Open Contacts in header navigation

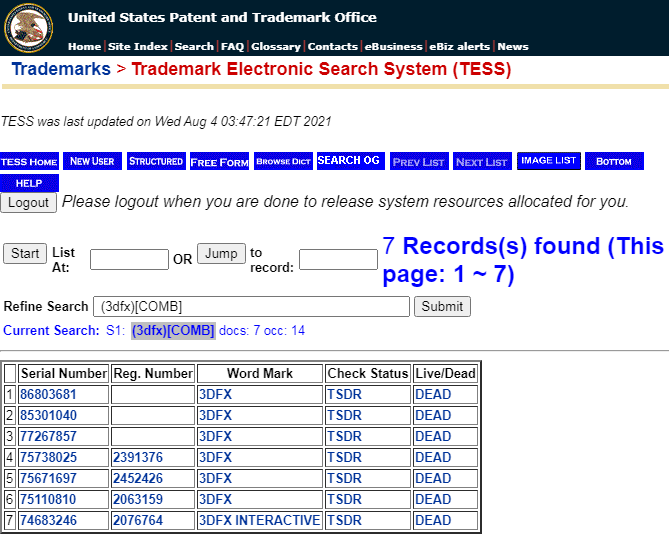coord(333,46)
